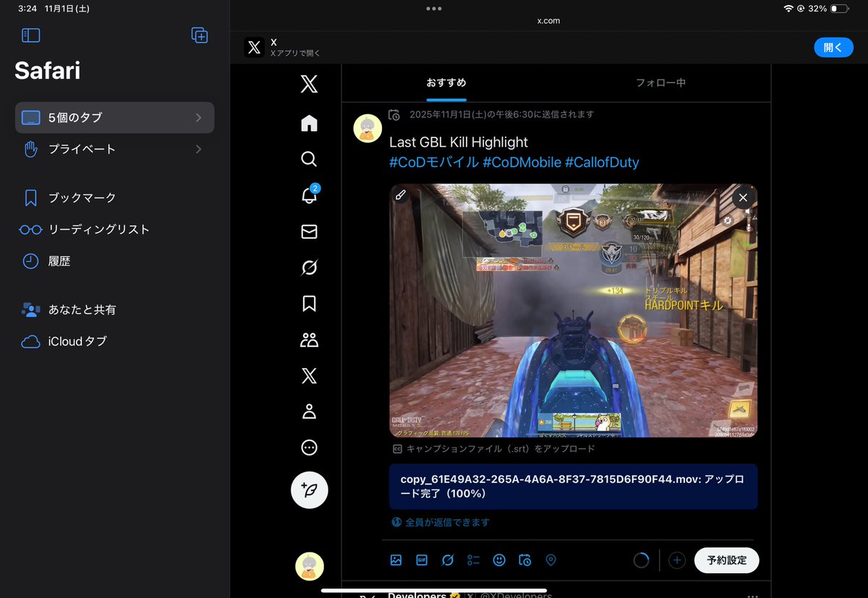The height and width of the screenshot is (598, 868).
Task: Open Grok icon in navigation
Action: click(309, 268)
